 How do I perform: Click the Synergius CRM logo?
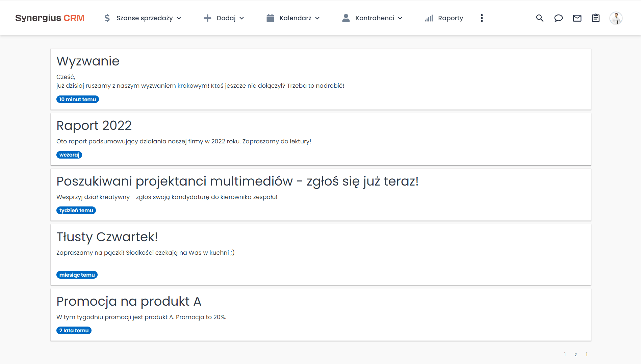pyautogui.click(x=50, y=18)
